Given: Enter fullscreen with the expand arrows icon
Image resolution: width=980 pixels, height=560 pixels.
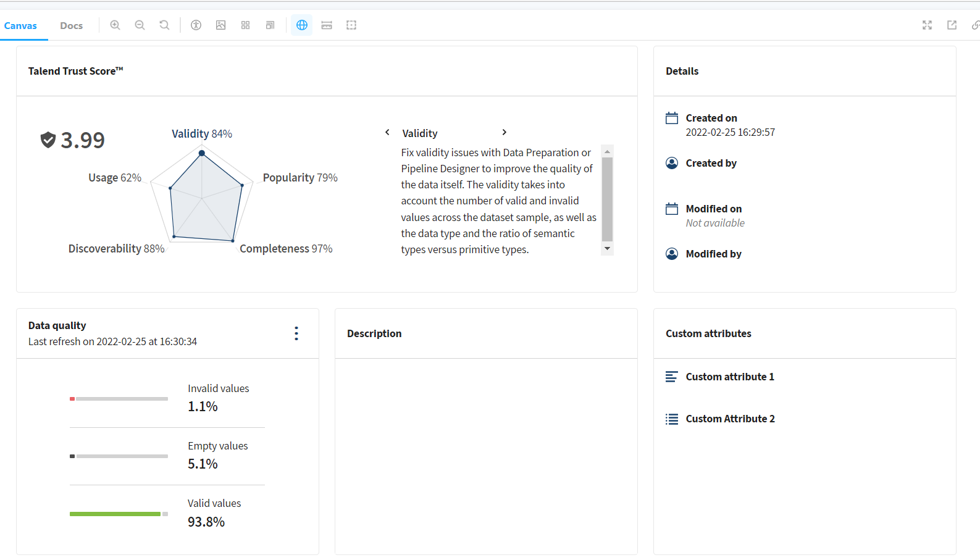Looking at the screenshot, I should pos(927,25).
